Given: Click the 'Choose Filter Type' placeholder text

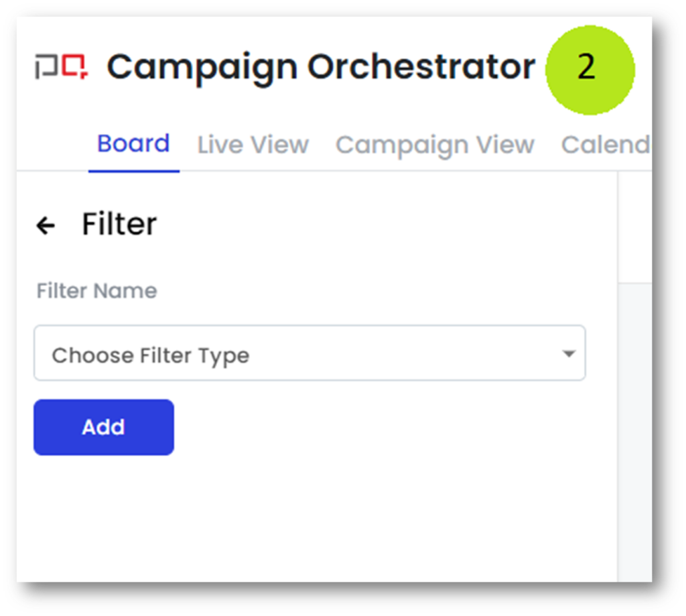Looking at the screenshot, I should pyautogui.click(x=151, y=355).
